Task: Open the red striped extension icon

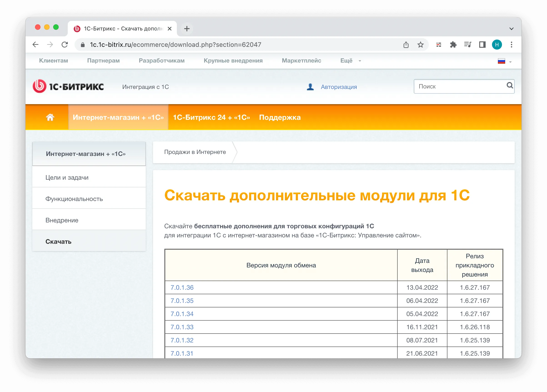Action: pyautogui.click(x=439, y=45)
